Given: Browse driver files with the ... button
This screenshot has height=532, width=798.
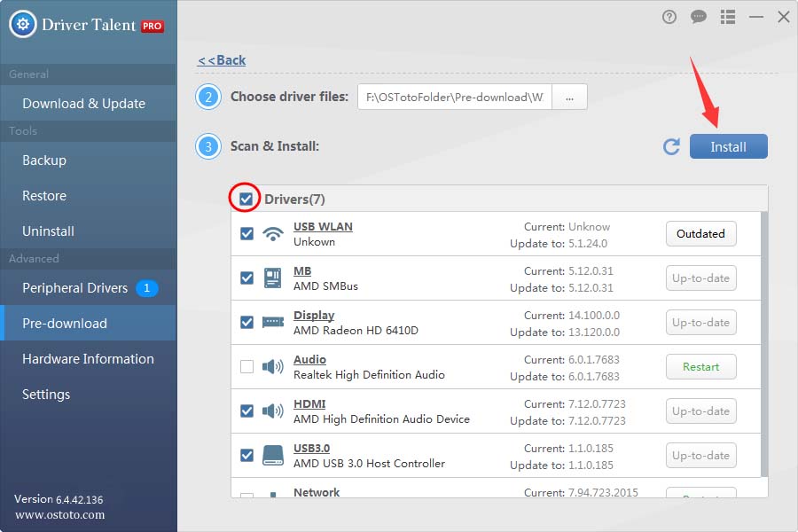Looking at the screenshot, I should (x=569, y=98).
